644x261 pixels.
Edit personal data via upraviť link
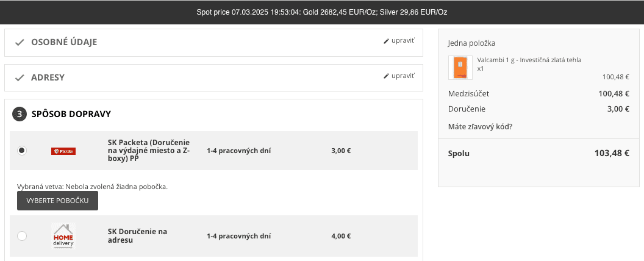403,41
